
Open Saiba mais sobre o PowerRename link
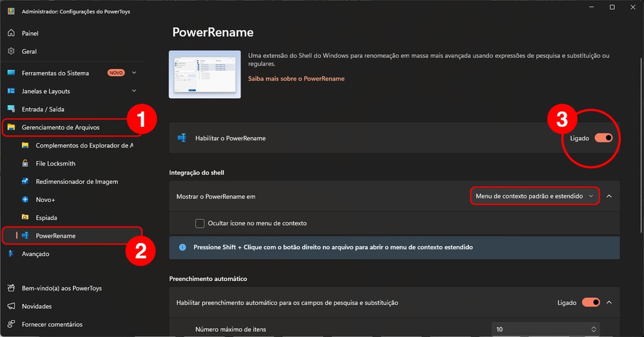296,79
